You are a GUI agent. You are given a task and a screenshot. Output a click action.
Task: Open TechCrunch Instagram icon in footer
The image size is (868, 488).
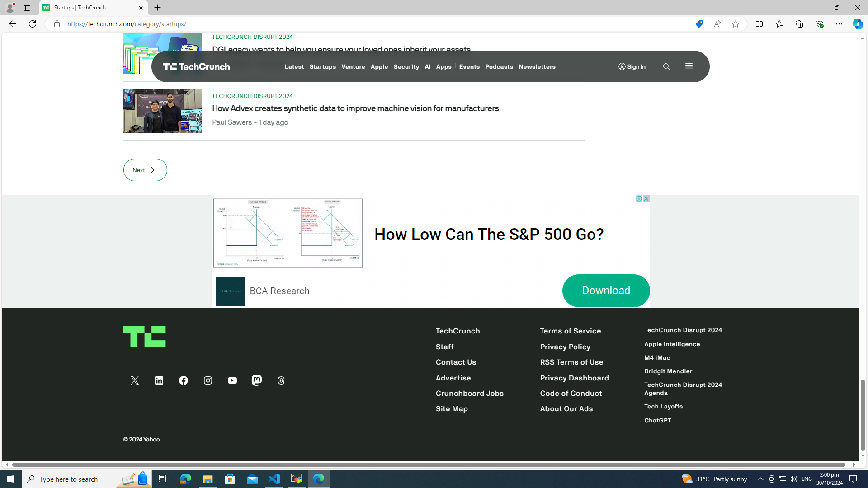[x=208, y=380]
